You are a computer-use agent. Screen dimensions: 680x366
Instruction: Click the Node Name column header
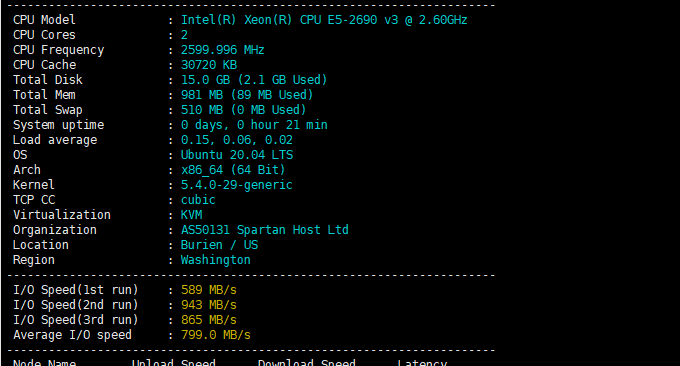point(44,363)
